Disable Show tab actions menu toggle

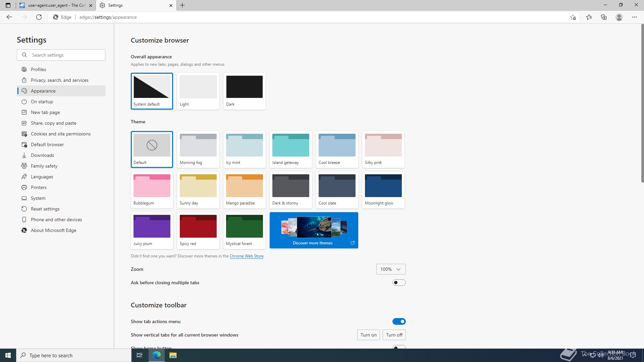point(399,321)
